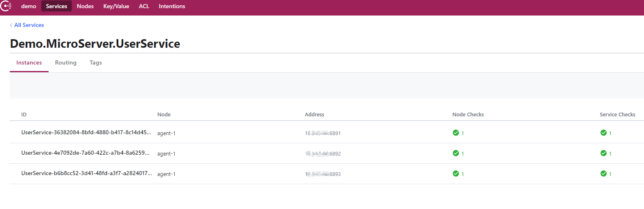Viewport: 644px width, 209px height.
Task: Click service check passing icon for 6892 instance
Action: tap(603, 153)
